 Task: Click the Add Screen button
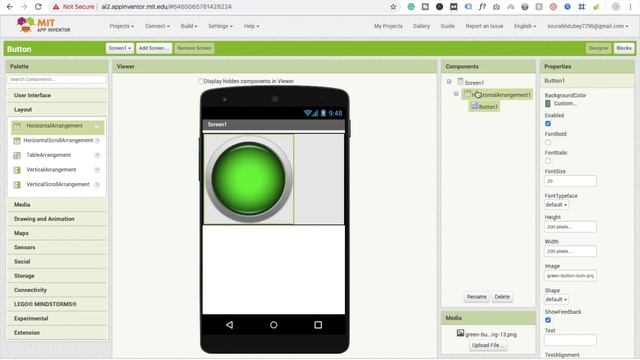coord(153,48)
